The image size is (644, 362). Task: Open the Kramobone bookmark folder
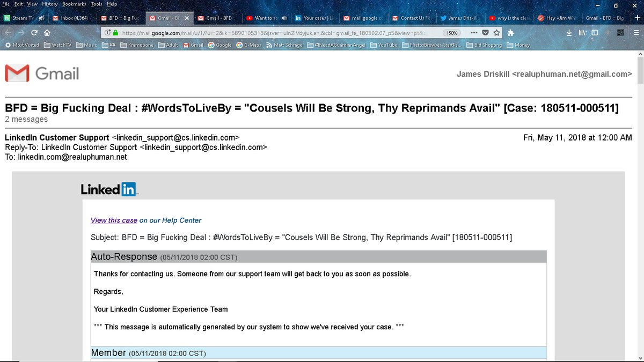[137, 45]
